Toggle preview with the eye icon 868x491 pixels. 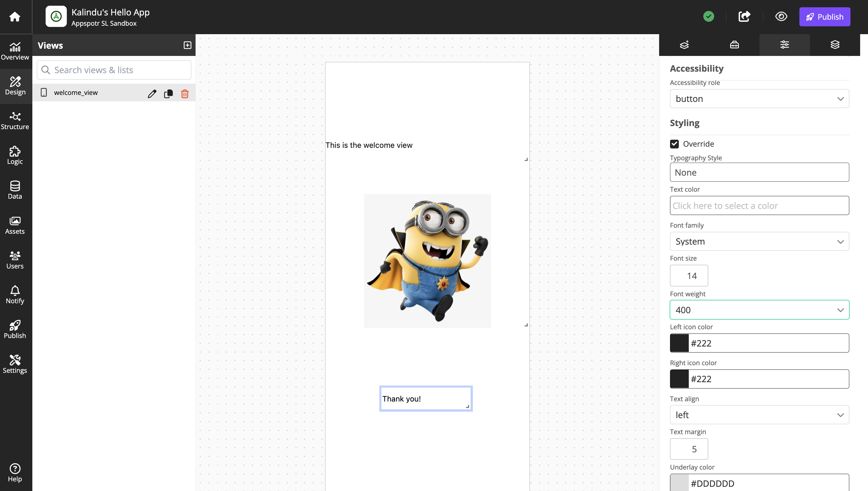781,16
